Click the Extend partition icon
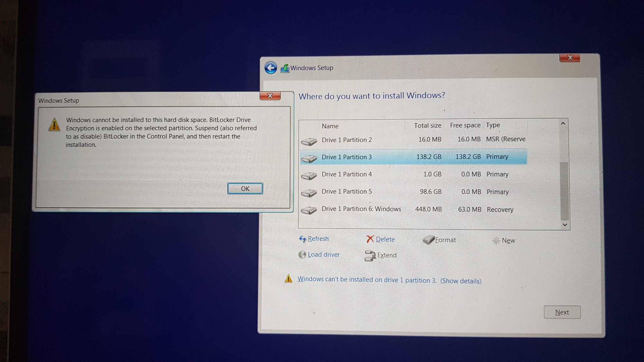Viewport: 644px width, 362px height. click(x=370, y=256)
